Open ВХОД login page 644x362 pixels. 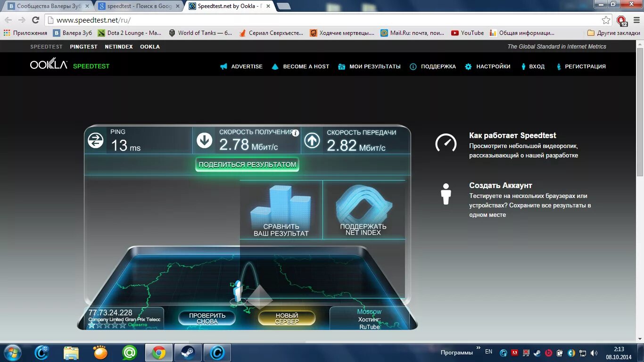[533, 66]
